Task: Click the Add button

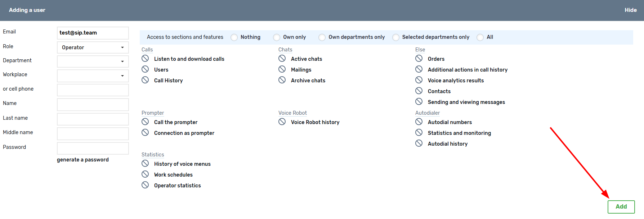Action: point(621,207)
